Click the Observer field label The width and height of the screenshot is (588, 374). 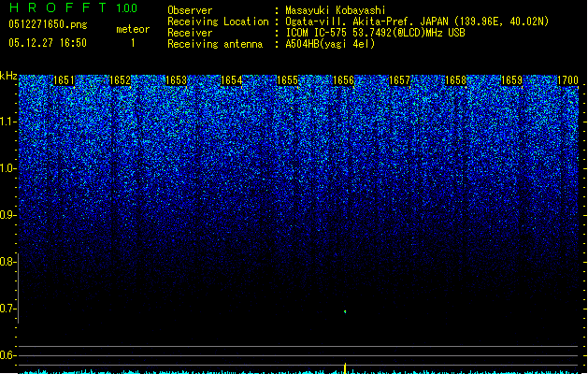pyautogui.click(x=190, y=10)
